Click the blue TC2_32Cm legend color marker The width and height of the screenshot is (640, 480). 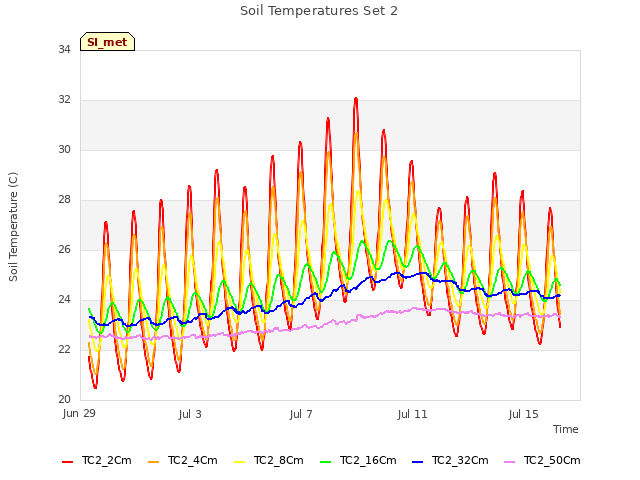pos(417,461)
